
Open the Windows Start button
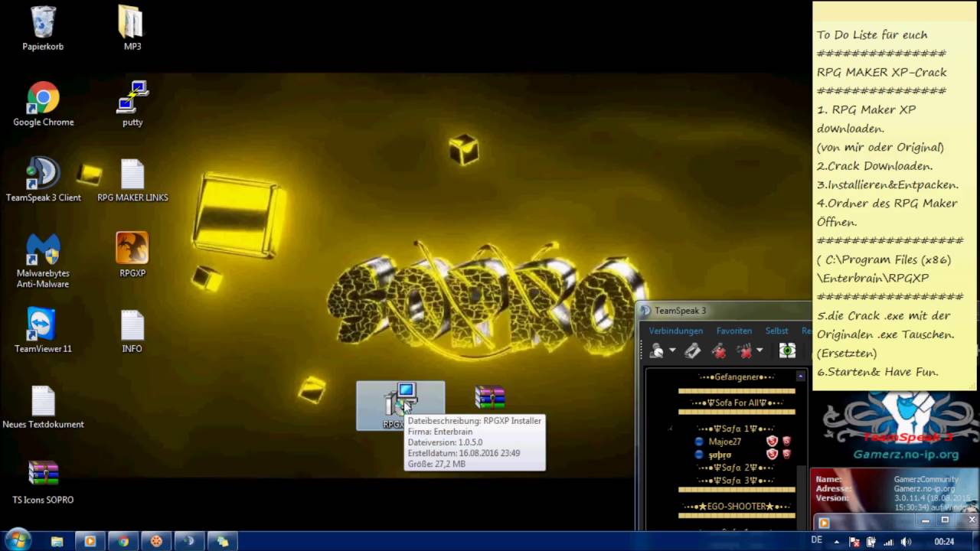click(17, 540)
